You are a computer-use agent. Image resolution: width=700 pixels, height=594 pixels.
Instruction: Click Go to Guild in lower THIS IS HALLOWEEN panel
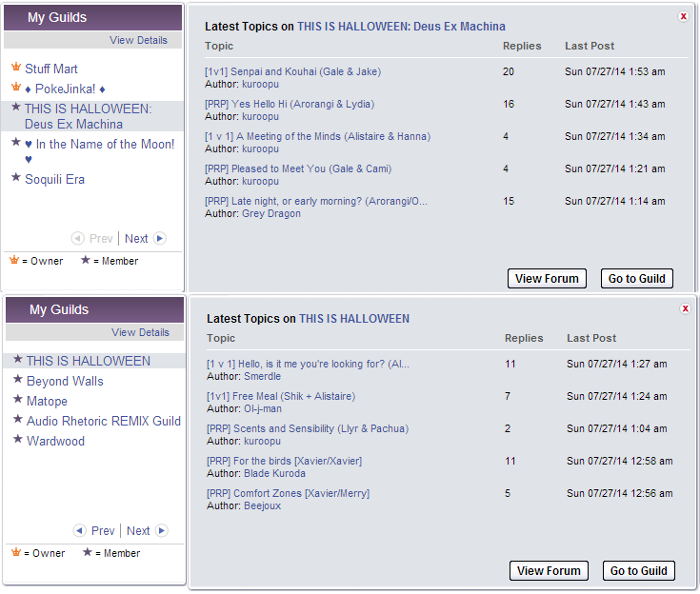638,571
